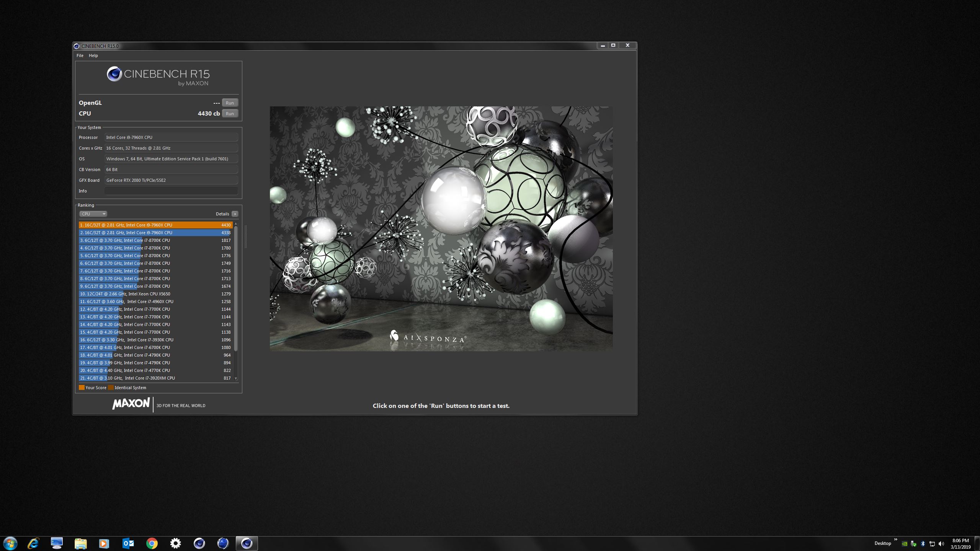This screenshot has width=980, height=551.
Task: Run the OpenGL benchmark
Action: (x=230, y=103)
